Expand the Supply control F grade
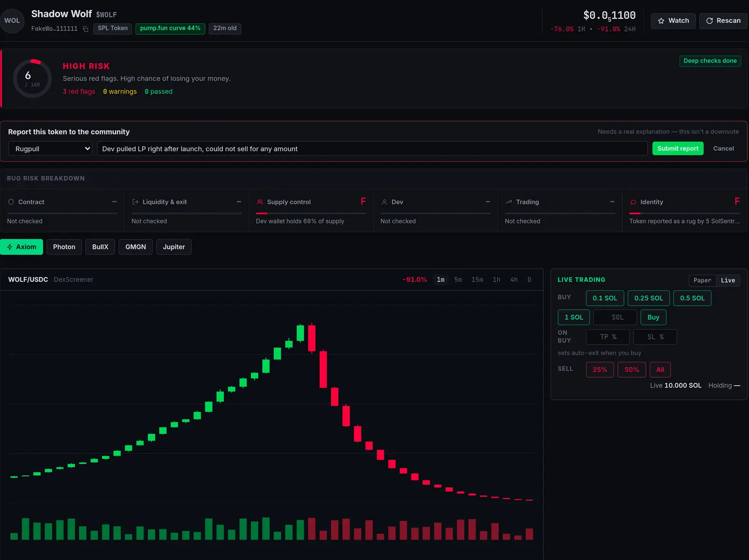 pos(363,201)
